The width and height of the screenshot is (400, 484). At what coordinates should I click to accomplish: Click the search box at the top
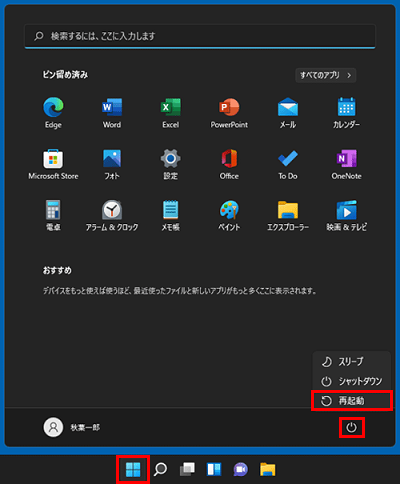pos(200,36)
